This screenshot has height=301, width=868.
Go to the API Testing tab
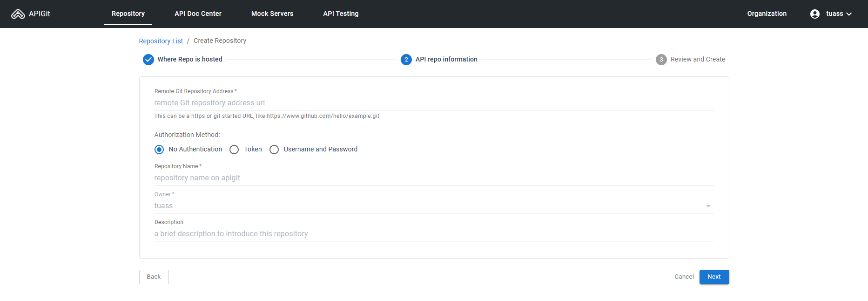pos(341,14)
